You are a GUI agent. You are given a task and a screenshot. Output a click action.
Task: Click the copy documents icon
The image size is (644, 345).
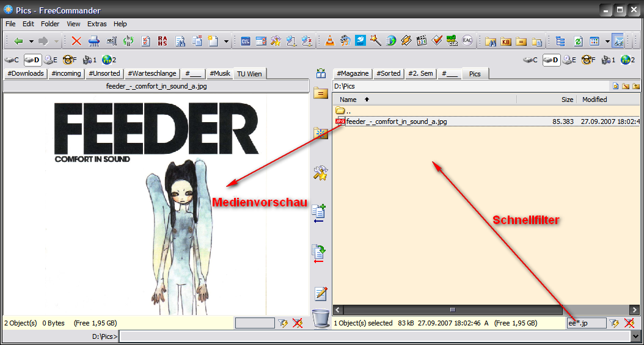click(197, 41)
